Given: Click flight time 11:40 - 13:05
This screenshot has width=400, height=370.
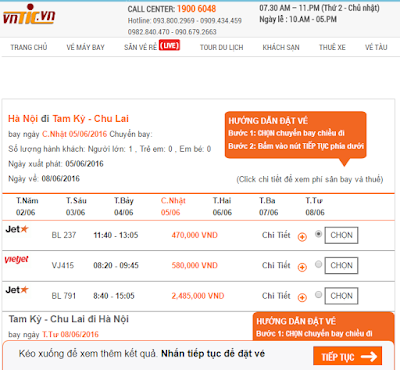Looking at the screenshot, I should (x=116, y=235).
